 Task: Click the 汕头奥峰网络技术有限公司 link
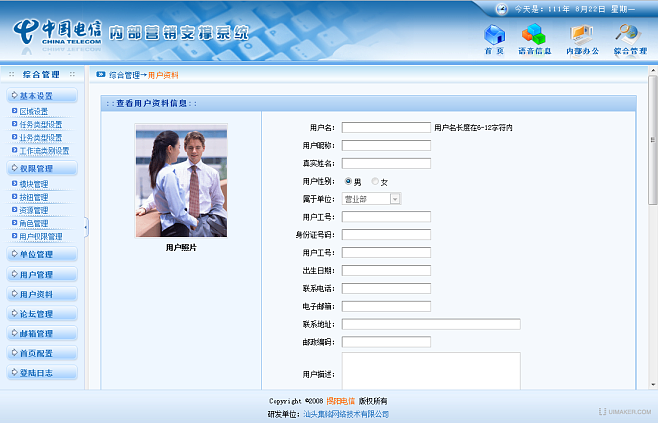click(346, 413)
